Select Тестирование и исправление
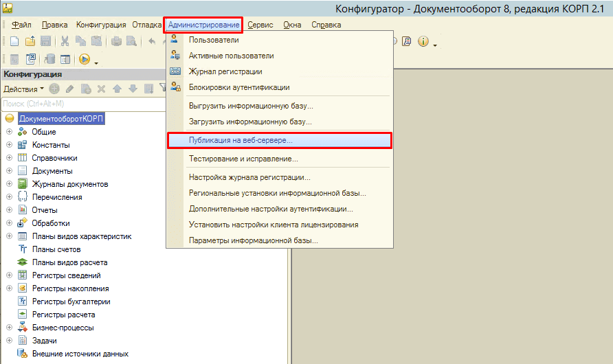Screen dimensions: 613x364 pyautogui.click(x=280, y=159)
